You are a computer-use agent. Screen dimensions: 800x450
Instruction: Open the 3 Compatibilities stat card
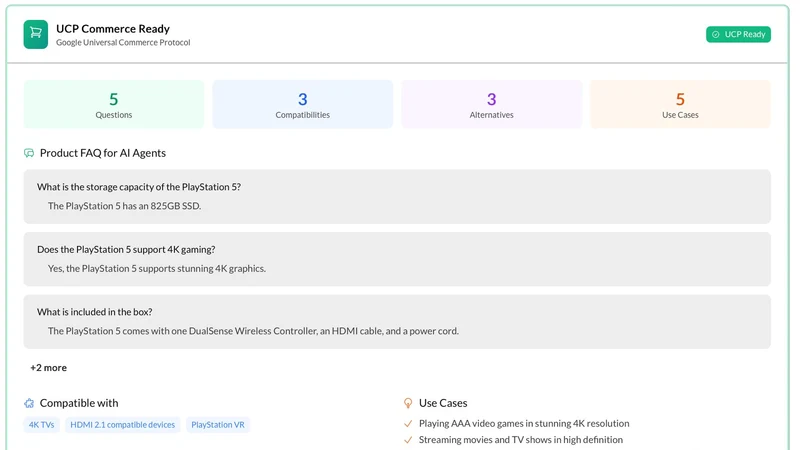303,104
